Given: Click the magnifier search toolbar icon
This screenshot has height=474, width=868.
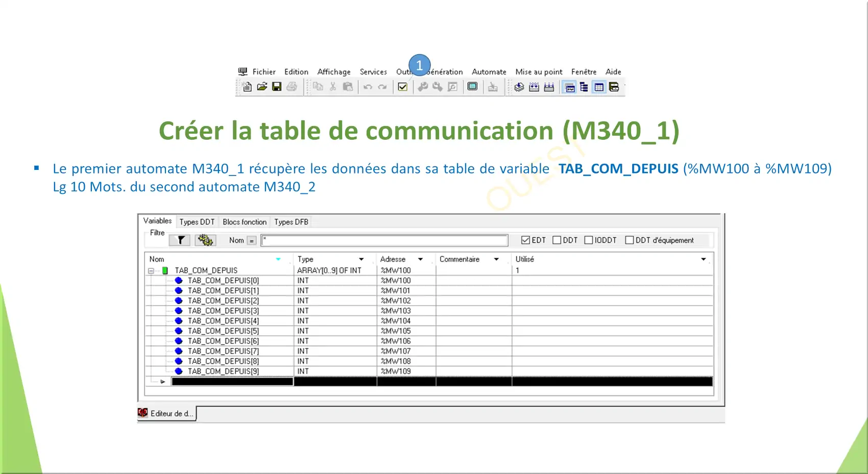Looking at the screenshot, I should pos(452,87).
